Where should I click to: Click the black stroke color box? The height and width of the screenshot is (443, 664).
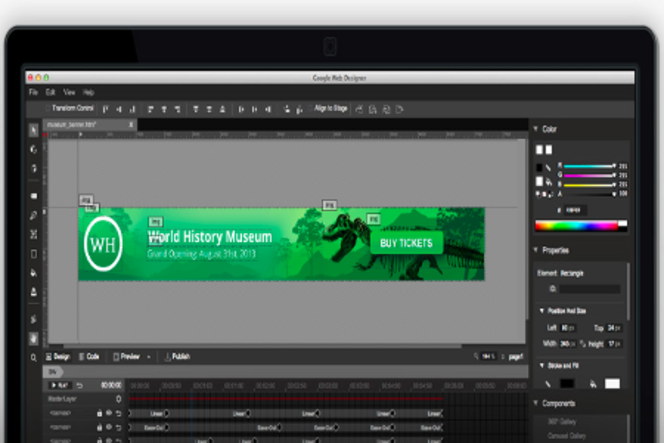[x=567, y=383]
